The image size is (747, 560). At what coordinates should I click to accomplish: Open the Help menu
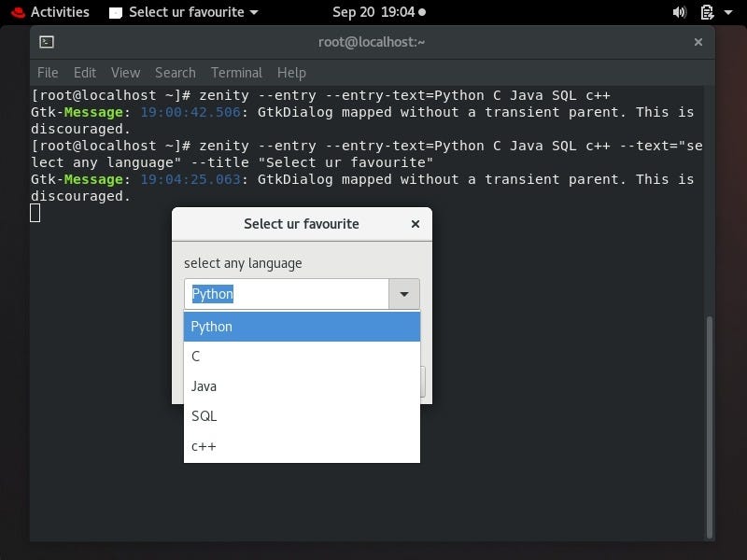coord(291,72)
